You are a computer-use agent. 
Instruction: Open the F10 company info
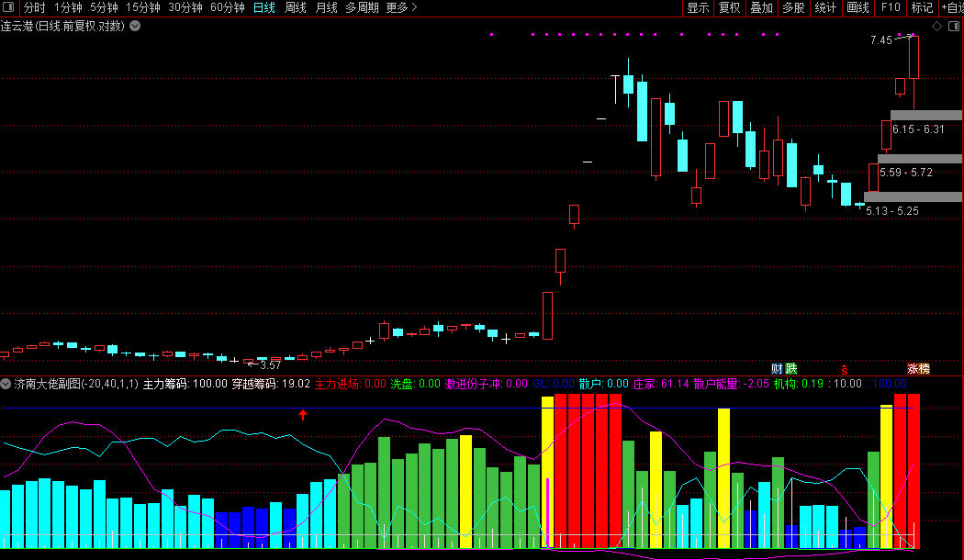pos(891,7)
